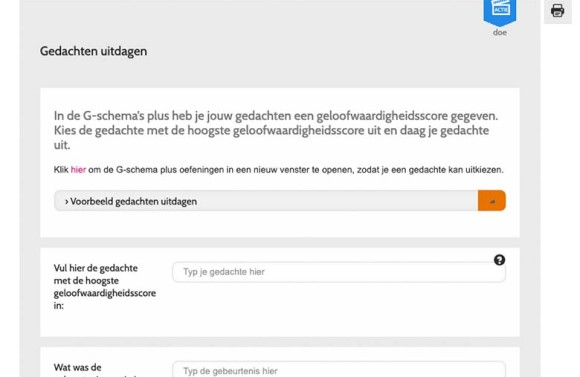Focus the 'Typ de gebeurtenis hier' field
580x377 pixels.
click(339, 370)
